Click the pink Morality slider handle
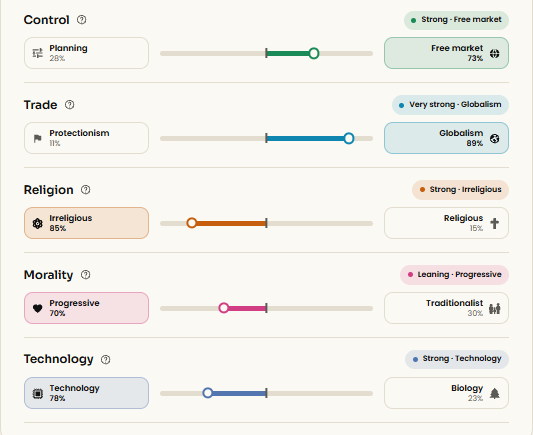Viewport: 533px width, 435px height. [224, 308]
